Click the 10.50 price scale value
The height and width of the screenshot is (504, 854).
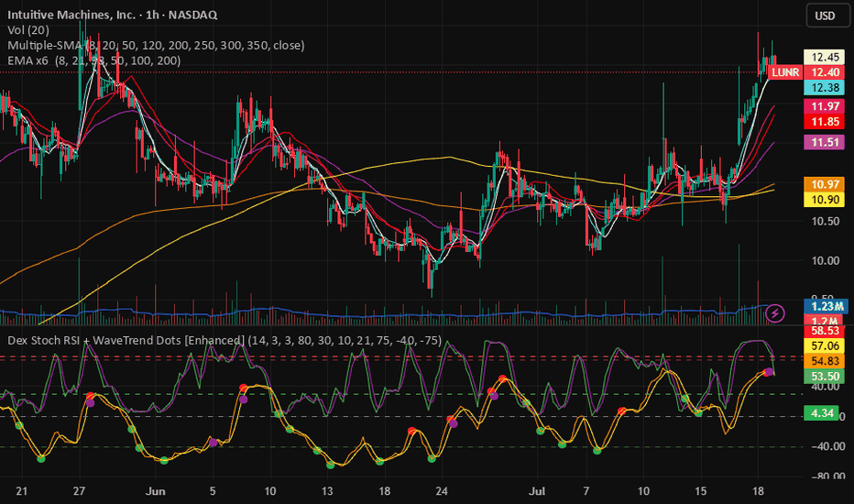tap(825, 221)
